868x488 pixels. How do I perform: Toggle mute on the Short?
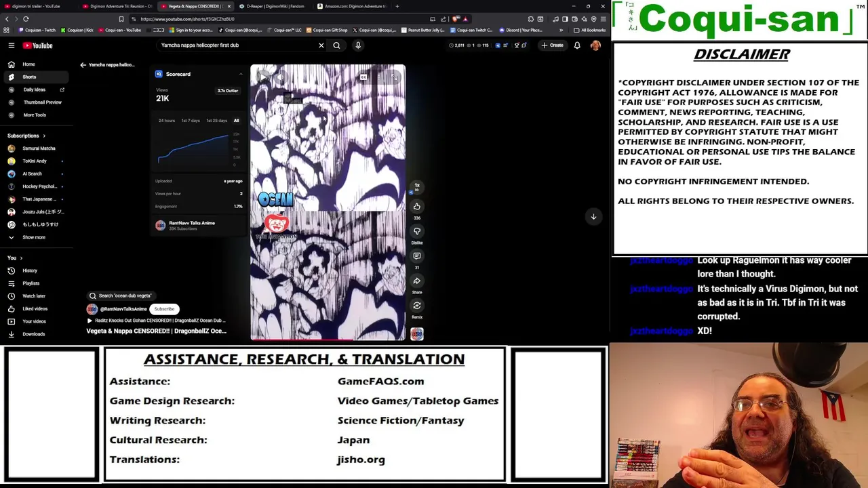[x=281, y=77]
